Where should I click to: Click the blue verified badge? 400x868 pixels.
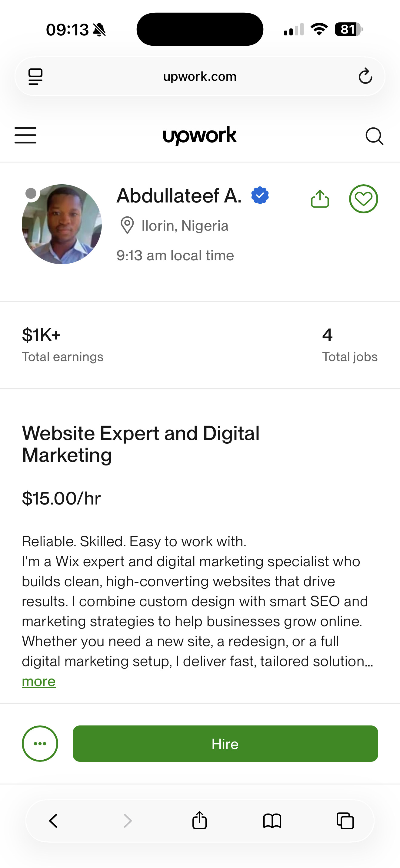pyautogui.click(x=260, y=196)
